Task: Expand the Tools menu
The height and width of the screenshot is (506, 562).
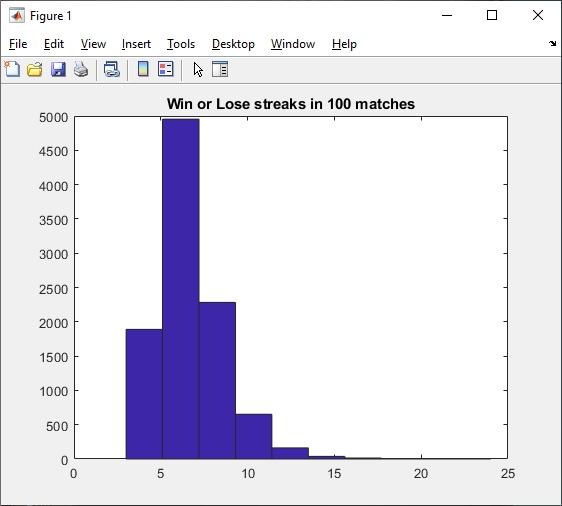Action: pos(181,44)
